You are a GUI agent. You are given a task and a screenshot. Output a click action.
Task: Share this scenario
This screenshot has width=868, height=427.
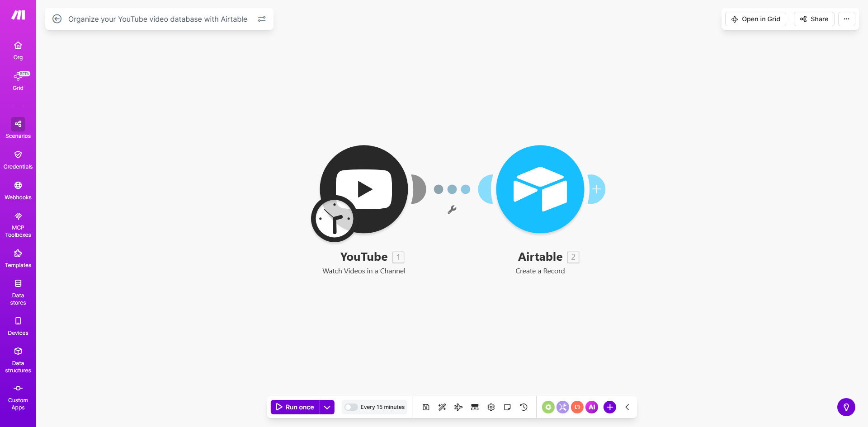[x=814, y=19]
